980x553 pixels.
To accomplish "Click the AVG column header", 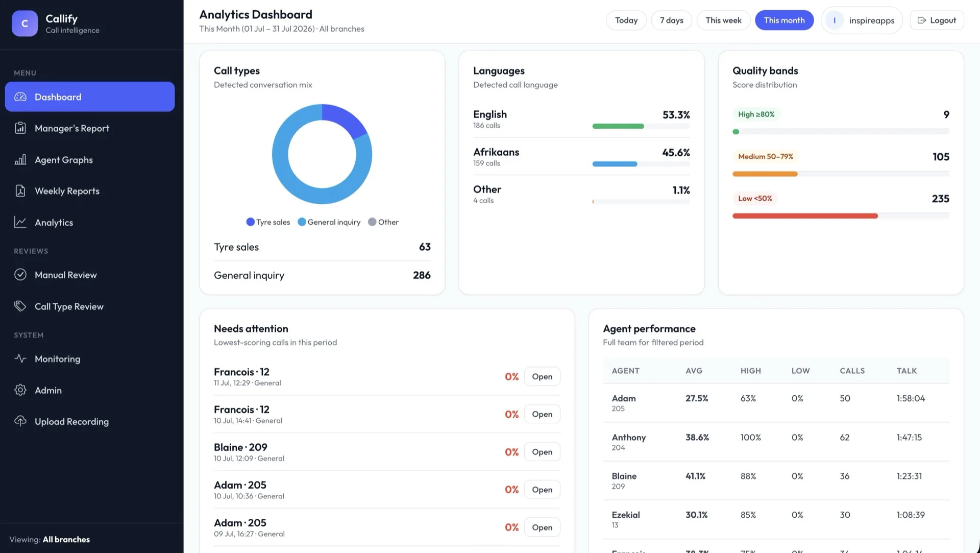I will (694, 371).
